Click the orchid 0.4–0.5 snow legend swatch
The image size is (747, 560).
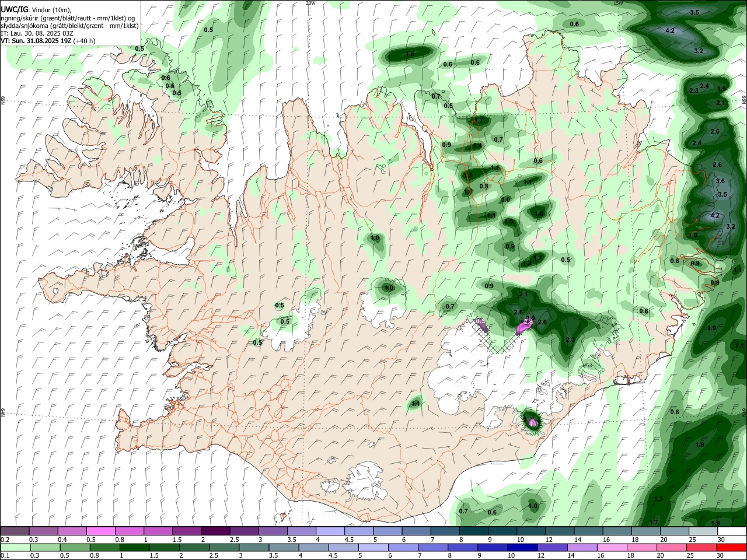click(72, 531)
